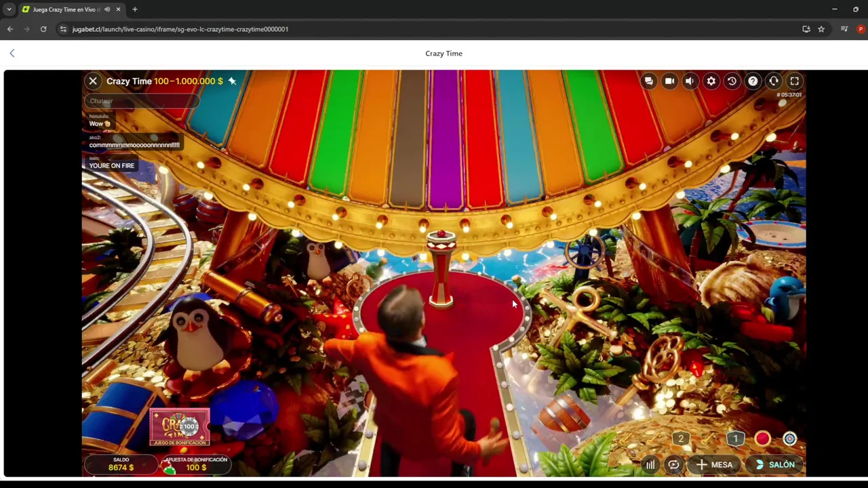Click the + MESA button
The image size is (868, 488).
pyautogui.click(x=714, y=465)
